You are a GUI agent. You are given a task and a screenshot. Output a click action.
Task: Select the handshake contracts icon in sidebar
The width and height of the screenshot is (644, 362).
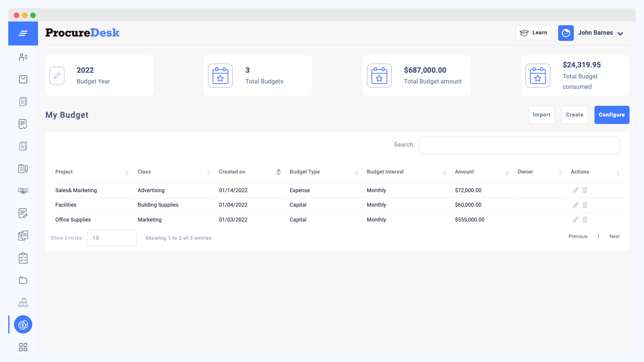pyautogui.click(x=23, y=191)
